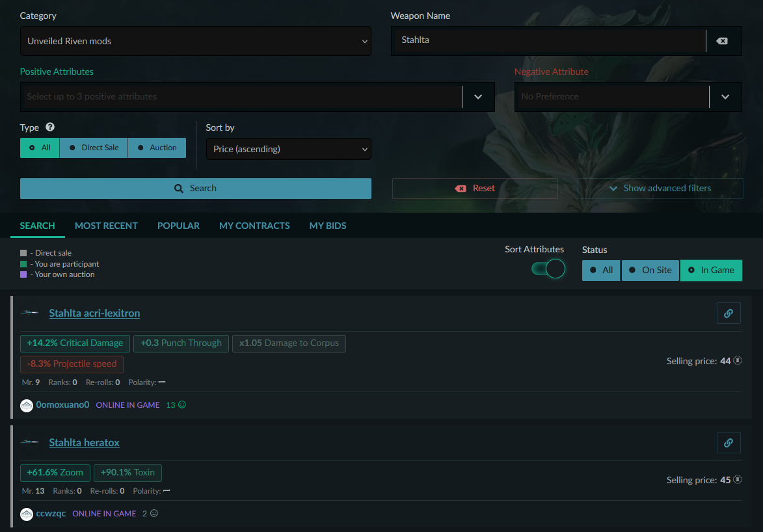Click +90.1% Toxin attribute tag

(127, 473)
